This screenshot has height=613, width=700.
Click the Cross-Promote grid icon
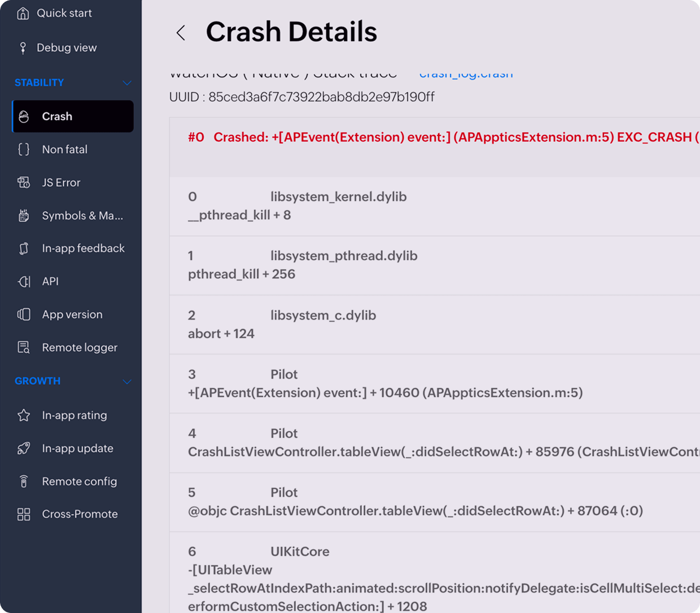coord(24,514)
